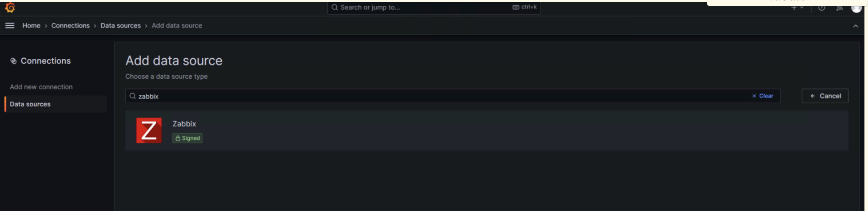
Task: Open the Search or jump to box
Action: click(x=434, y=8)
